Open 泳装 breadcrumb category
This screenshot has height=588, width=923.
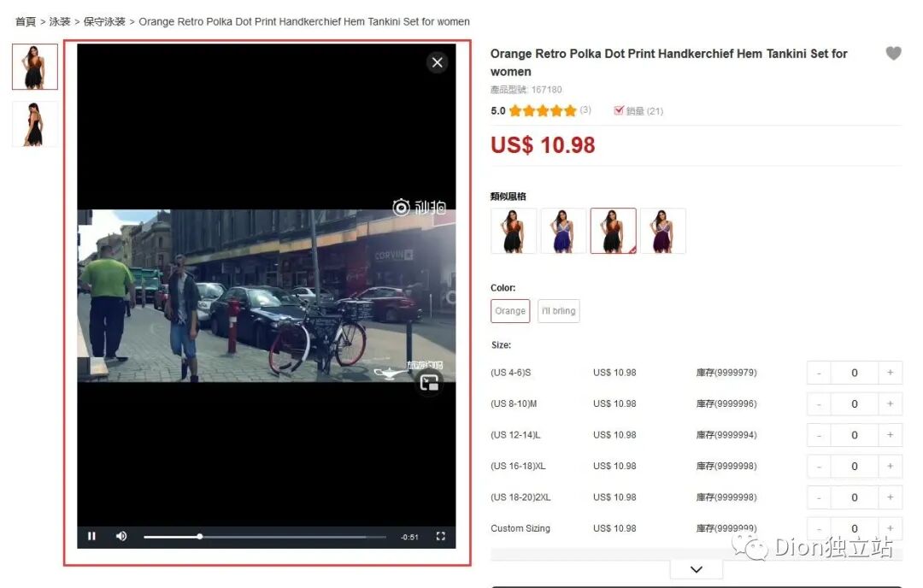click(60, 21)
